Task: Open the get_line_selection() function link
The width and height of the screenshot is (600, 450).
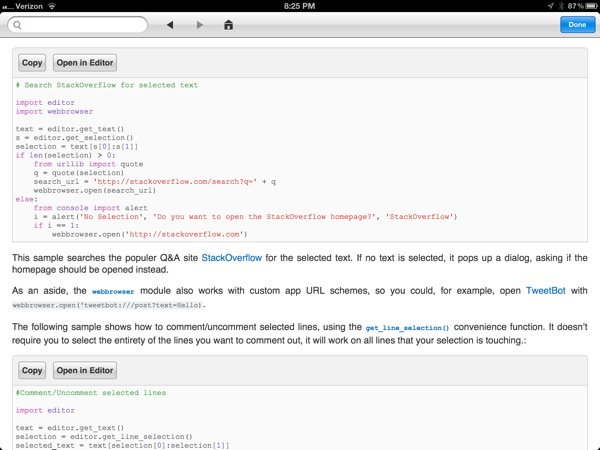Action: [407, 328]
